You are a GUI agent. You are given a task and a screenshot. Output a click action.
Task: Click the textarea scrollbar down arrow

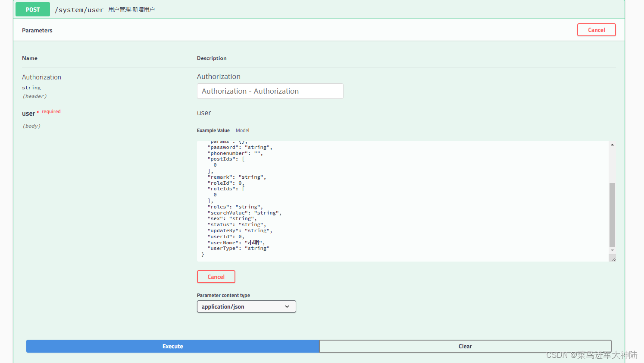point(612,250)
